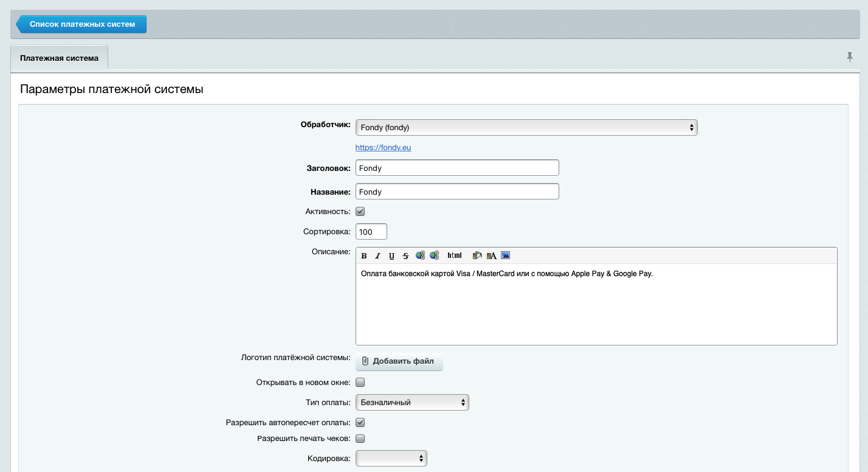Image resolution: width=868 pixels, height=472 pixels.
Task: Click inside the description text area
Action: coord(596,304)
